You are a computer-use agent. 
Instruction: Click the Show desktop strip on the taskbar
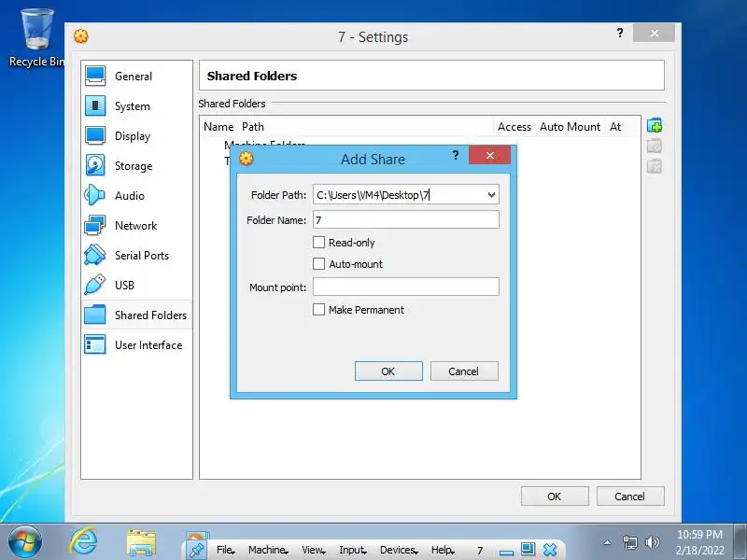click(x=740, y=542)
